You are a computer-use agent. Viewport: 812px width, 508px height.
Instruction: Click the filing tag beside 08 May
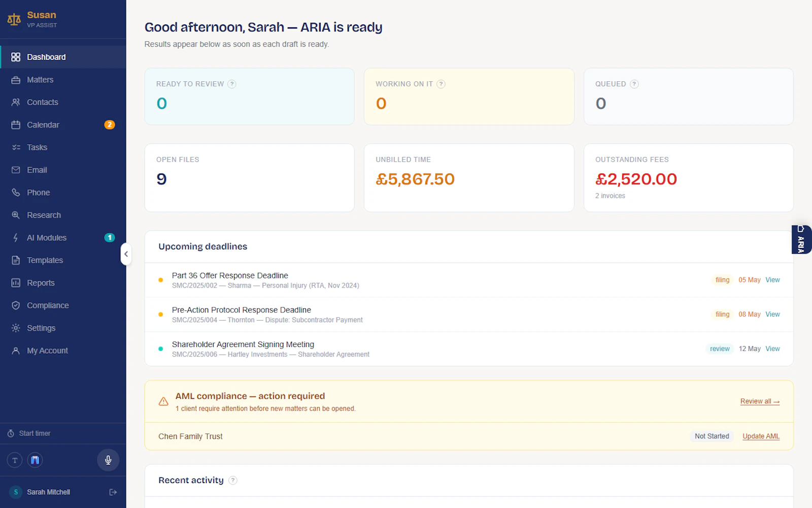[x=722, y=314]
